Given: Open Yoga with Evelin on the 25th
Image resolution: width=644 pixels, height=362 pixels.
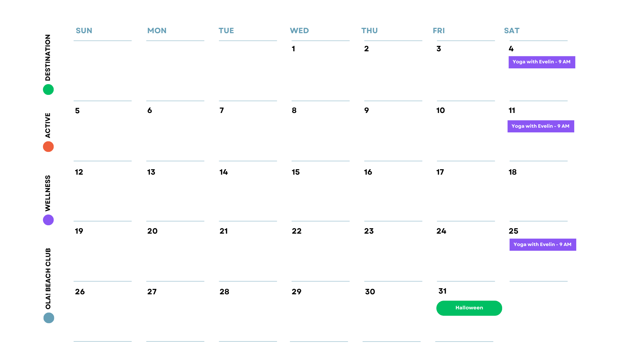Looking at the screenshot, I should [542, 245].
